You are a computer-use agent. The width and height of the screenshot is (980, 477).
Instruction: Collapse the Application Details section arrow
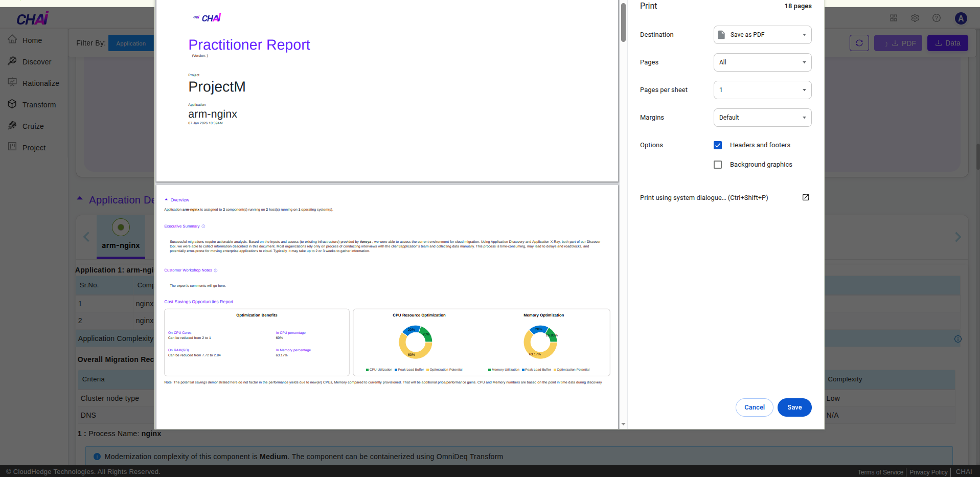click(x=80, y=199)
